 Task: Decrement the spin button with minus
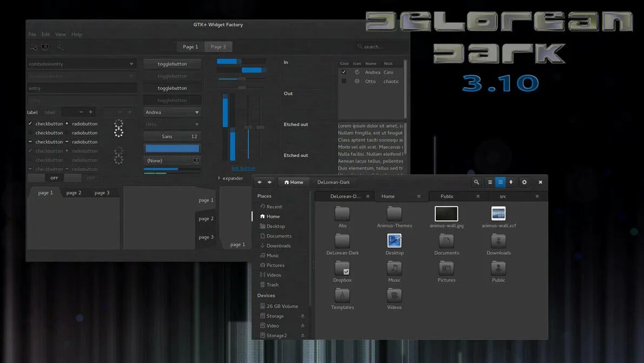point(81,112)
